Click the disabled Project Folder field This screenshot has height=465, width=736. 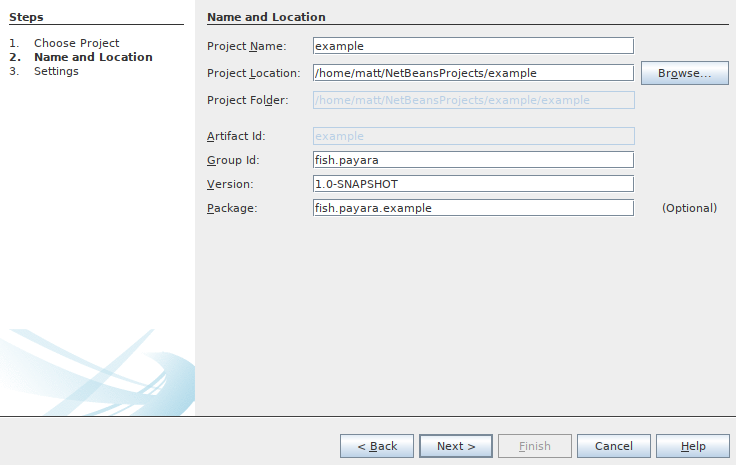[x=473, y=100]
